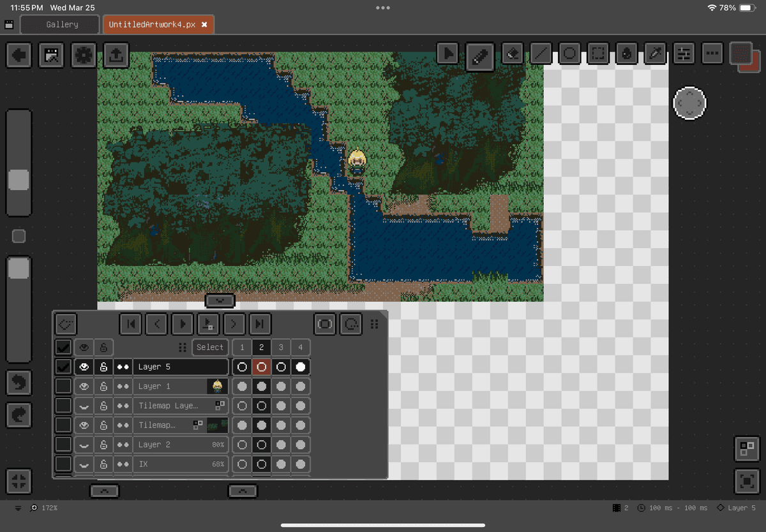Switch to the Gallery tab
Screen dimensions: 766x532
click(62, 24)
